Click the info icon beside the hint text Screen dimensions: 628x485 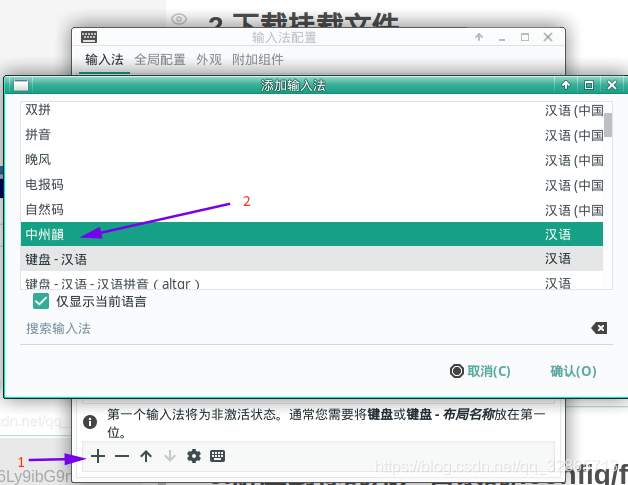90,422
